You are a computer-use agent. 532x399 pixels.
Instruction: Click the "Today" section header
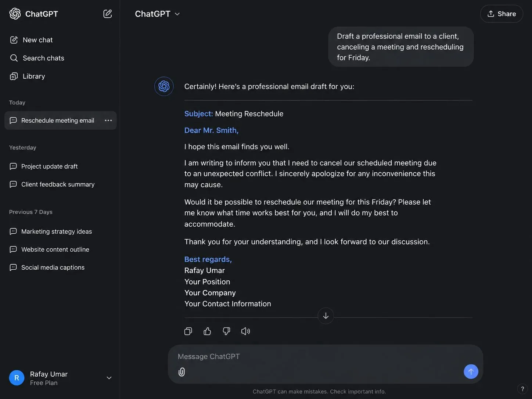17,103
